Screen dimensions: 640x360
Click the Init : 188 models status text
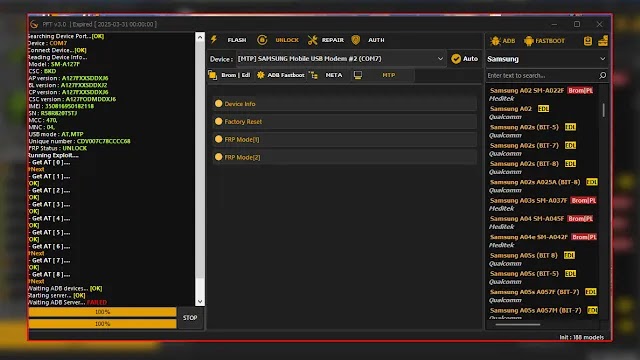[581, 337]
